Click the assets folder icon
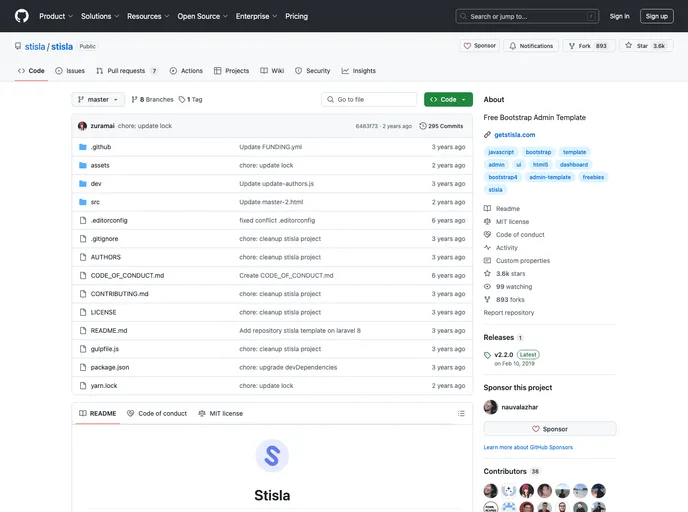This screenshot has width=688, height=512. pos(82,165)
